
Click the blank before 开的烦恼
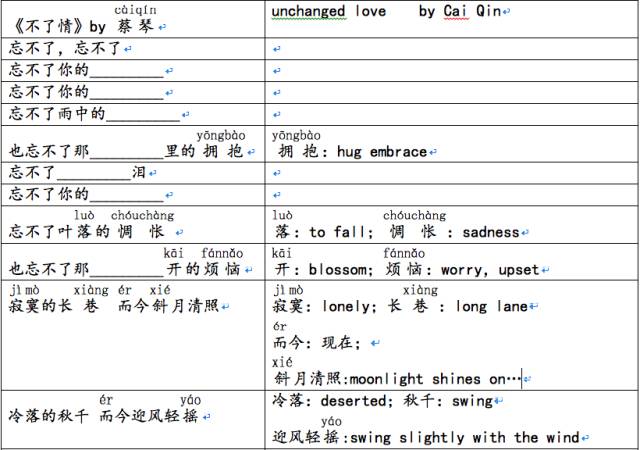coord(127,270)
